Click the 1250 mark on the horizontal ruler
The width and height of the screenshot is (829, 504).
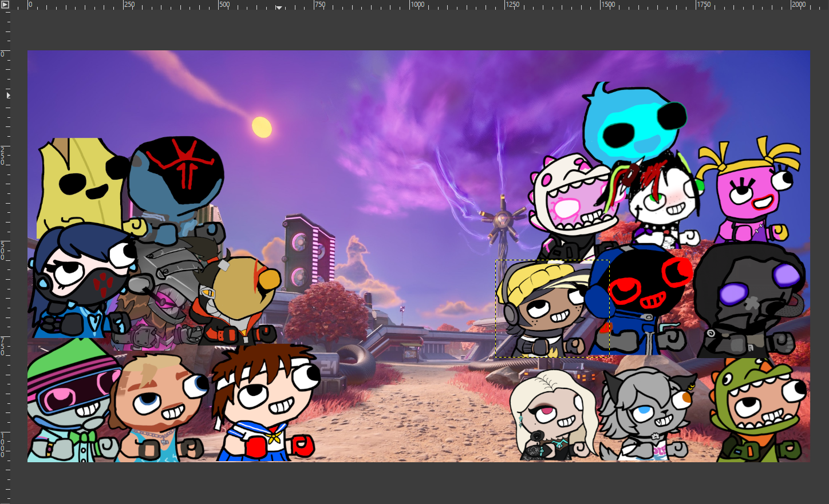[x=513, y=5]
